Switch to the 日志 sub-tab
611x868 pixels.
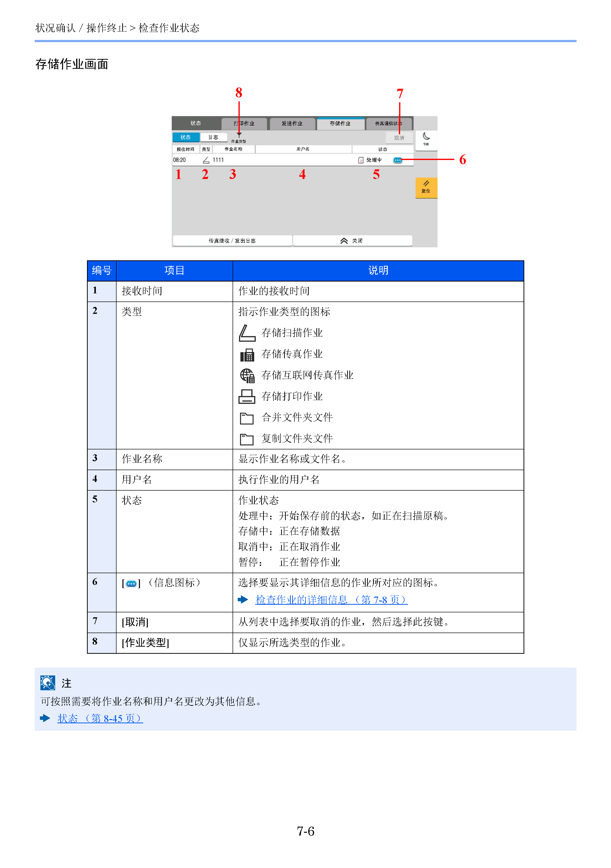click(x=214, y=137)
